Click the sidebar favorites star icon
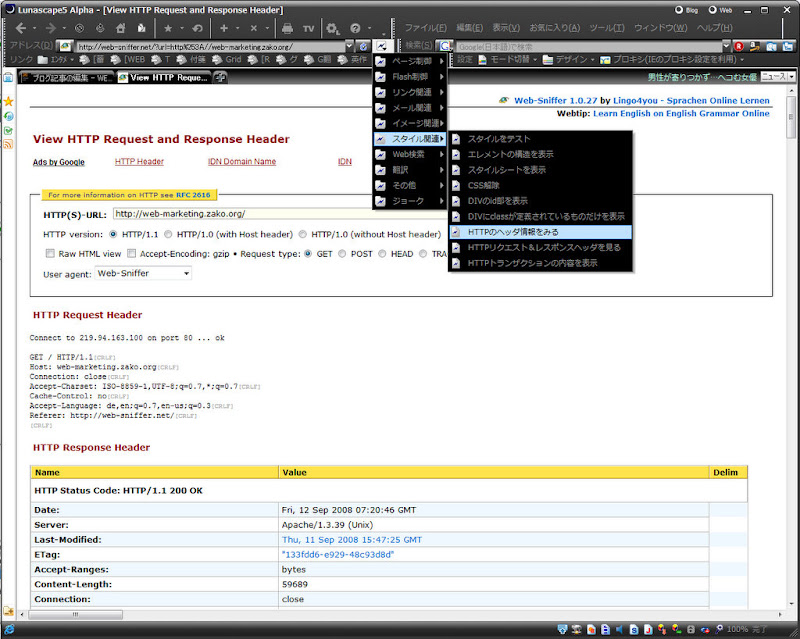The image size is (800, 639). click(8, 102)
